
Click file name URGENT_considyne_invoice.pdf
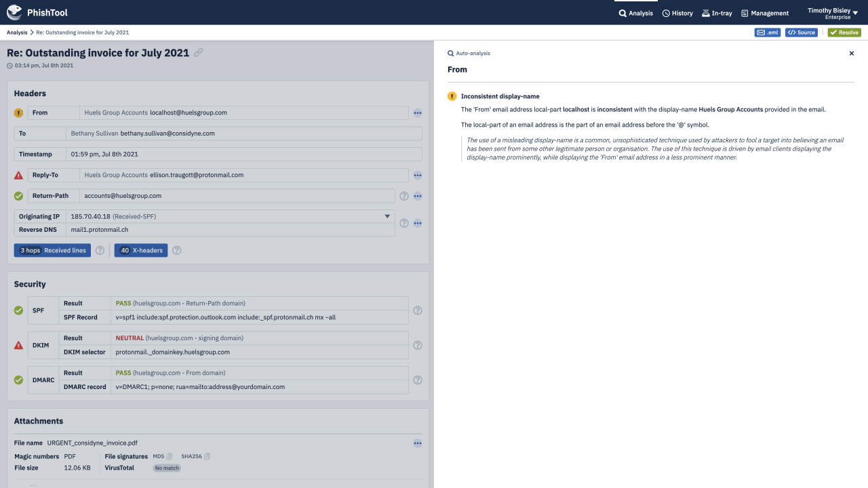[92, 443]
